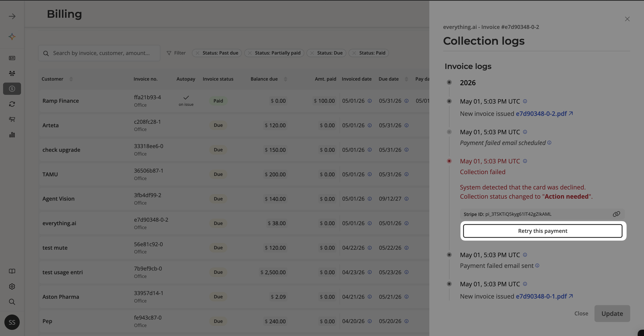The image size is (644, 336).
Task: Open the shopping cart icon in sidebar
Action: pos(12,119)
